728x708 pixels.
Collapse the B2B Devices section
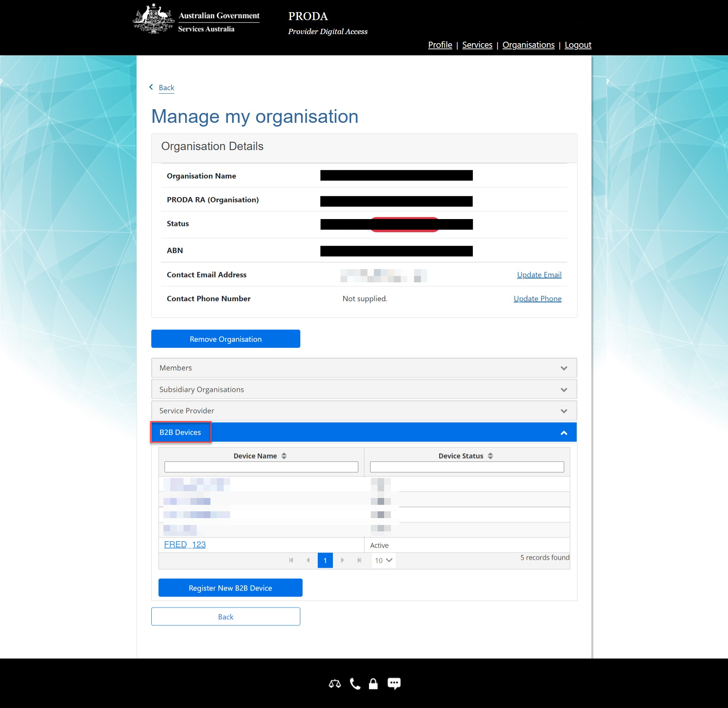click(x=364, y=432)
